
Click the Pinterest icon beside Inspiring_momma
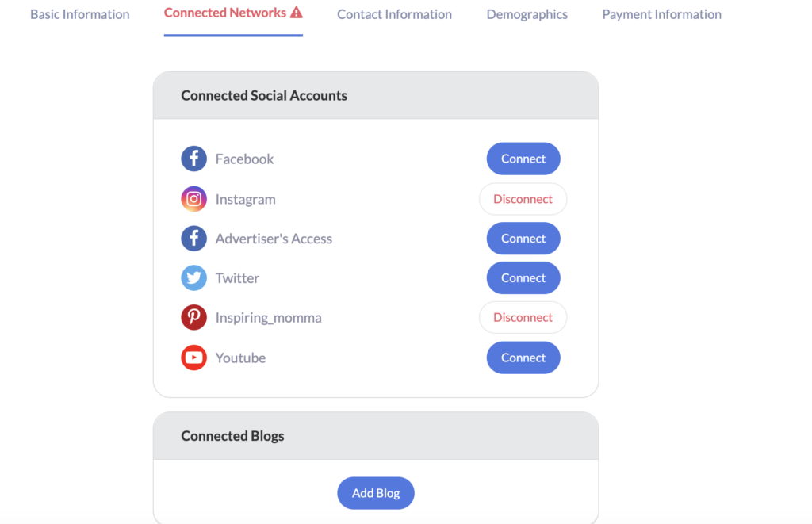coord(193,317)
